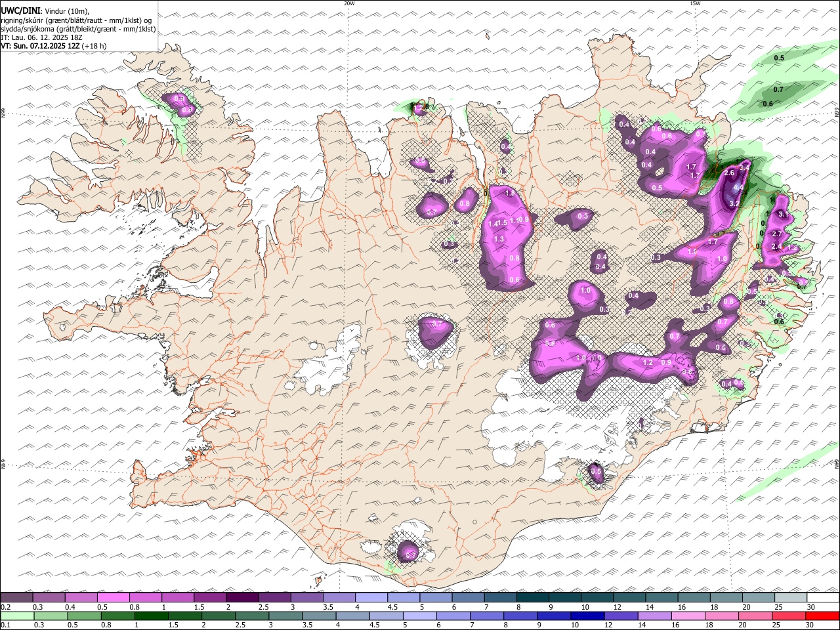Click the 2.4 value label
840x630 pixels.
click(x=776, y=247)
